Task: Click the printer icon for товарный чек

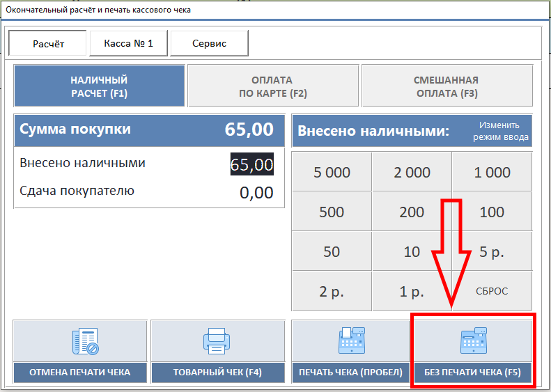Action: (x=217, y=341)
